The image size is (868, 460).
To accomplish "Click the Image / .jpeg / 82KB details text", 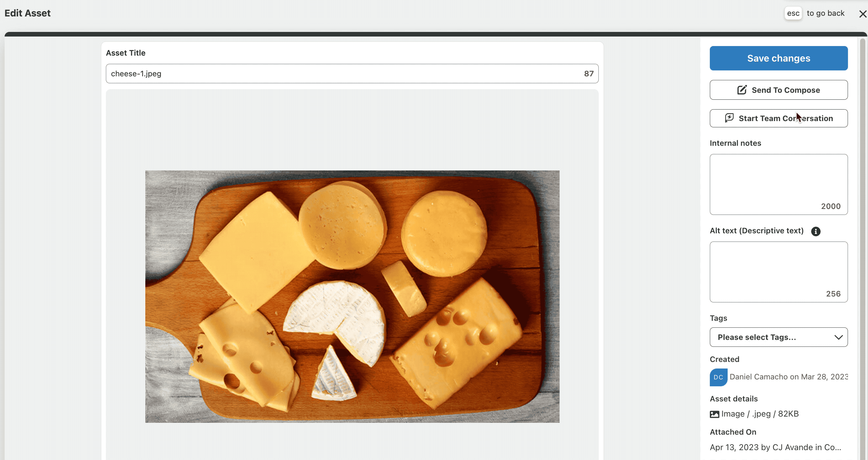I will [x=760, y=414].
